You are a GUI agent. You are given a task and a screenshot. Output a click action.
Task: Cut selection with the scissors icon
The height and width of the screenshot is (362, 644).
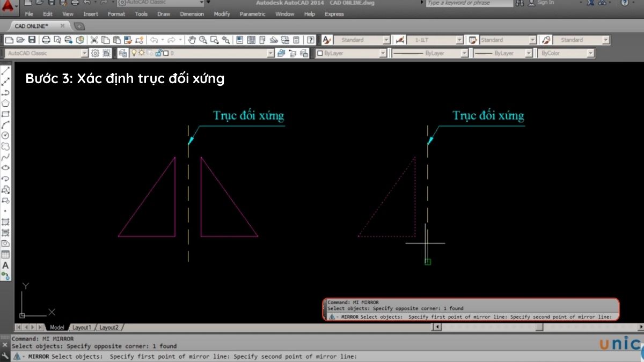94,40
